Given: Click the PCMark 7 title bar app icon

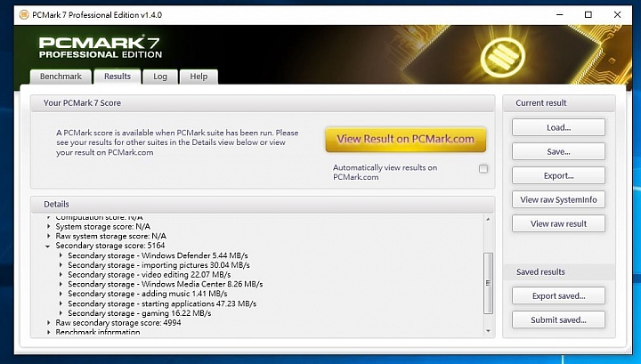Looking at the screenshot, I should (x=24, y=15).
